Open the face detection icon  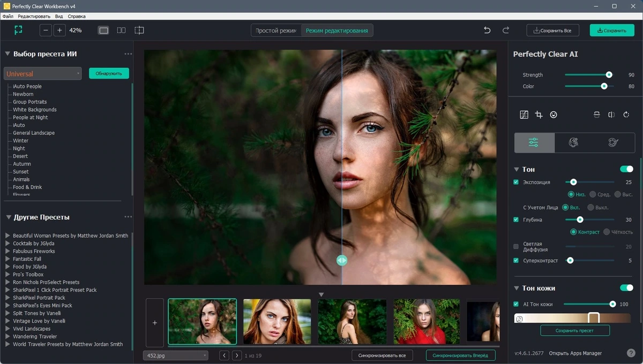tap(554, 115)
